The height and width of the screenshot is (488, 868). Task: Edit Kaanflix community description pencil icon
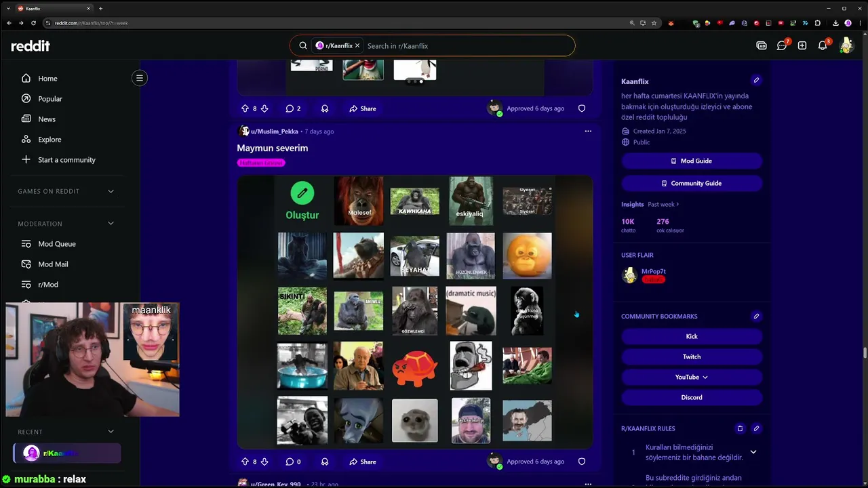tap(756, 81)
